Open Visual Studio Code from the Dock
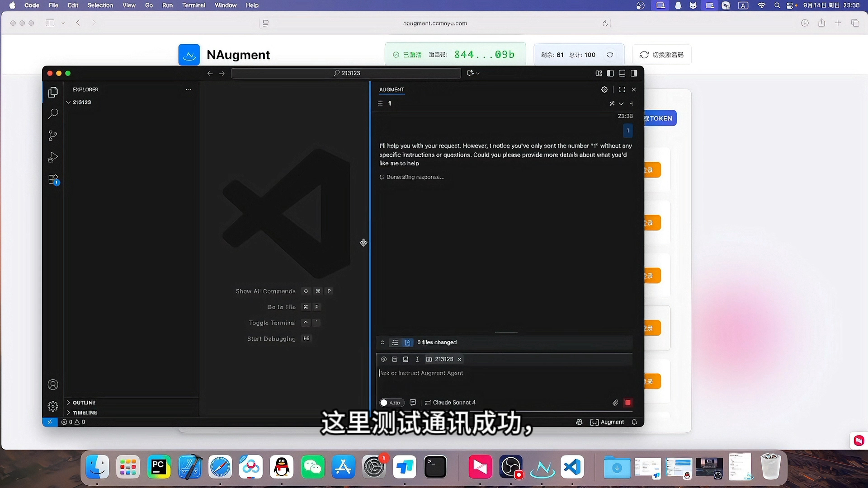Viewport: 868px width, 488px height. (x=572, y=467)
